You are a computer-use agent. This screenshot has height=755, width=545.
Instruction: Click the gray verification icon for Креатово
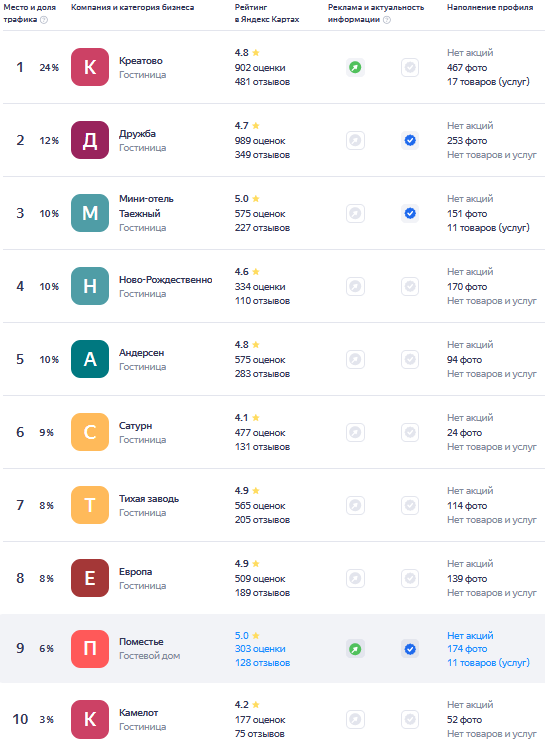[410, 67]
